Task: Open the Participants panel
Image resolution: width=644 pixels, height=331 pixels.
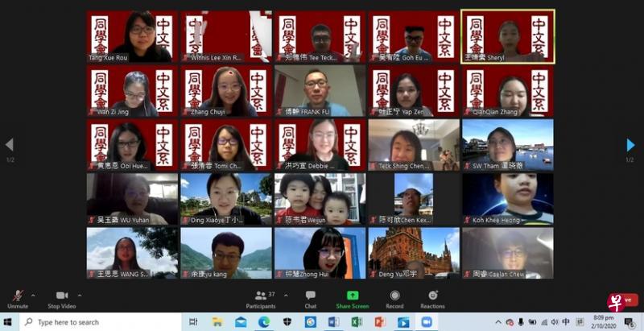Action: [261, 300]
